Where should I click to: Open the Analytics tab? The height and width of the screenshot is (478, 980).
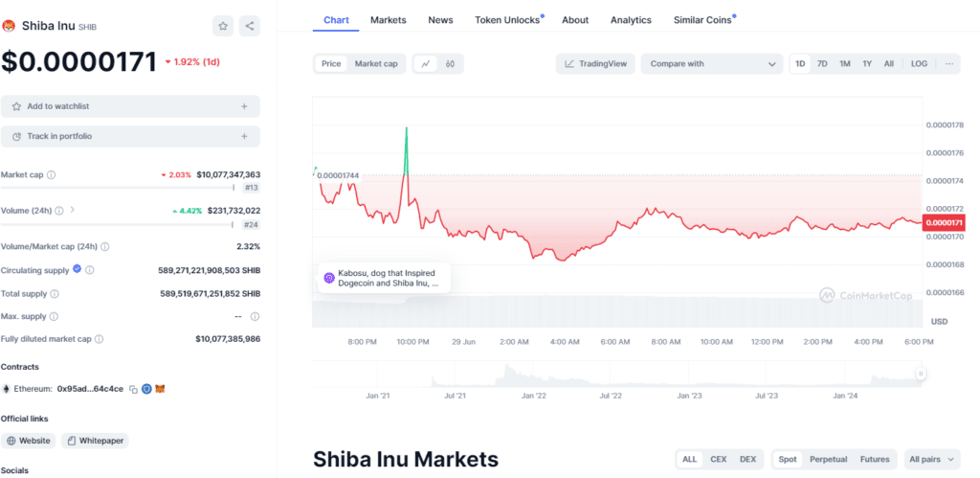632,20
